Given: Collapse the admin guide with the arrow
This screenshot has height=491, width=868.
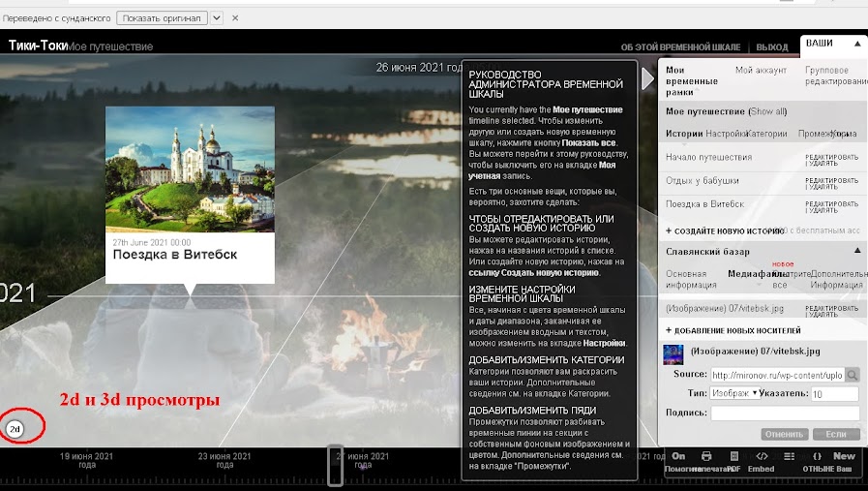Looking at the screenshot, I should pyautogui.click(x=647, y=78).
